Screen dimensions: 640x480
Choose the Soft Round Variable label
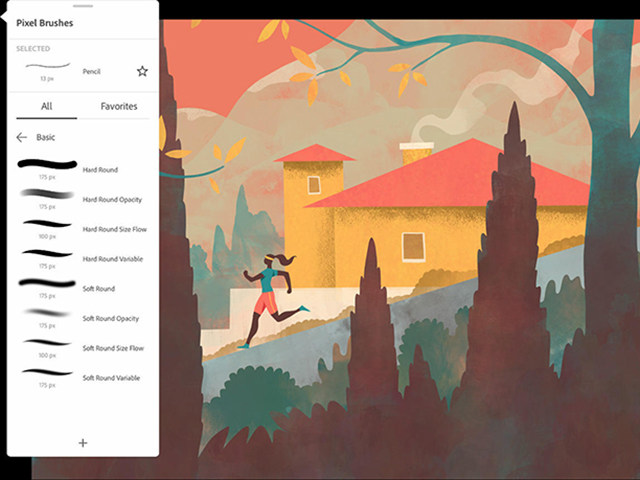pyautogui.click(x=112, y=378)
